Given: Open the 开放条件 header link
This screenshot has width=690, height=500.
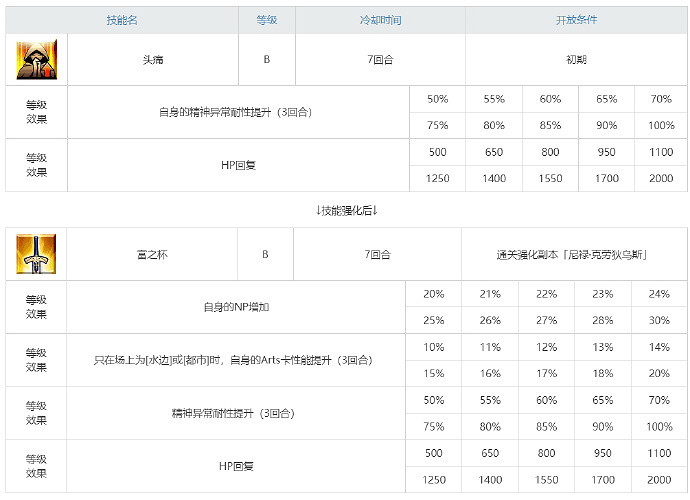Looking at the screenshot, I should tap(576, 20).
